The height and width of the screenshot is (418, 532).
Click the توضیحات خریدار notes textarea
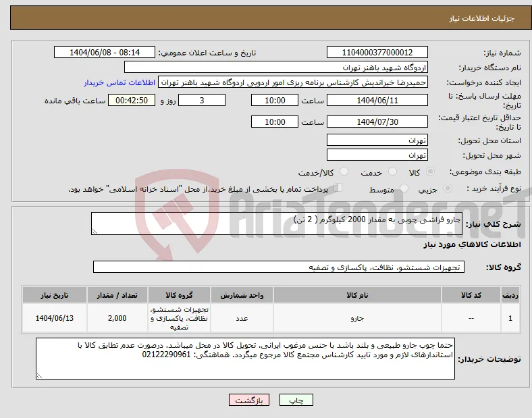pyautogui.click(x=245, y=359)
